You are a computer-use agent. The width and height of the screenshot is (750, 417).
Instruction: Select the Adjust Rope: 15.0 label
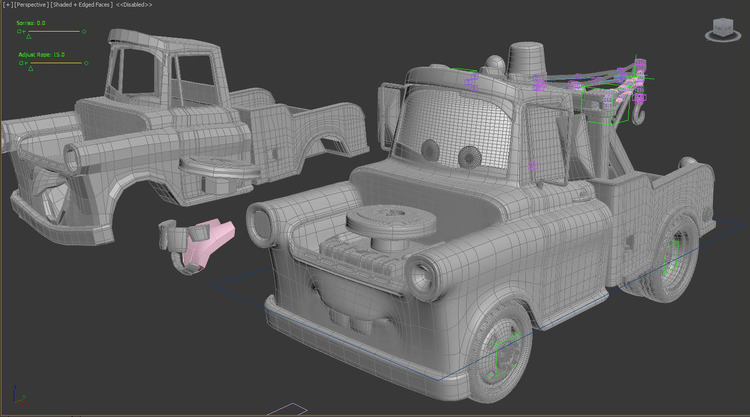click(40, 55)
